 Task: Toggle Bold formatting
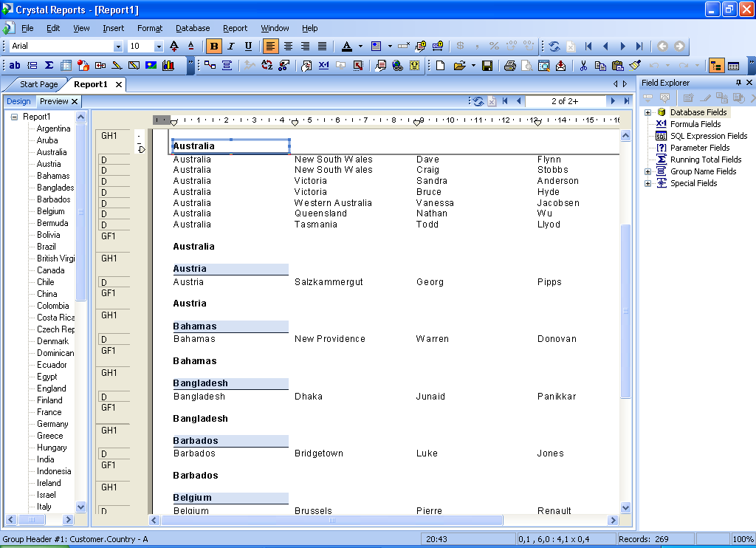click(214, 47)
